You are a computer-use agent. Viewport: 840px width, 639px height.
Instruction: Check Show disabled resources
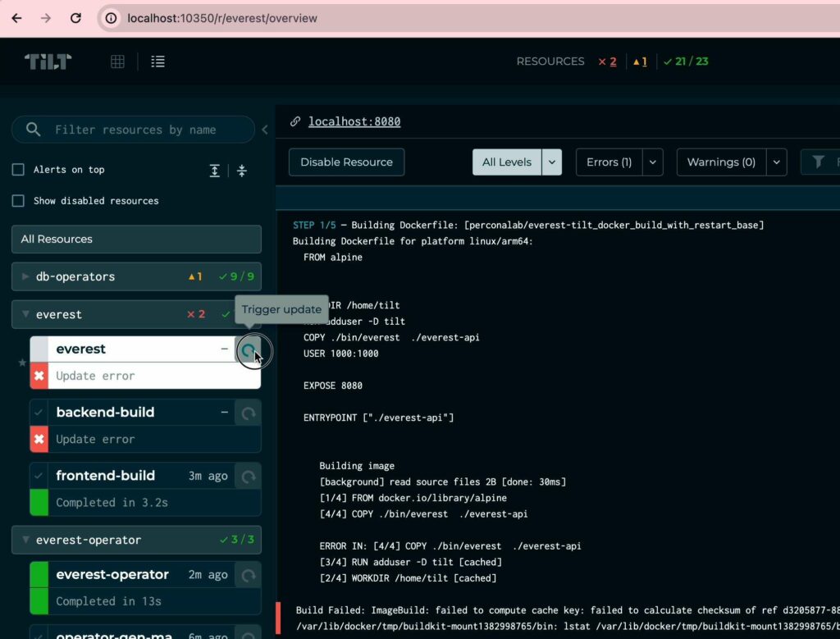[x=17, y=200]
